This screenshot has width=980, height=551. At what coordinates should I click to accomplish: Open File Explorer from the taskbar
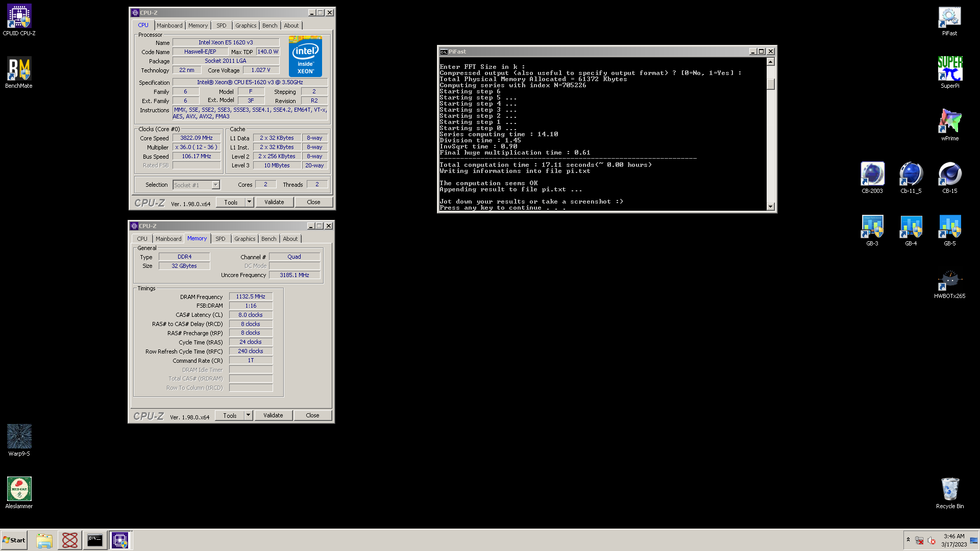44,540
